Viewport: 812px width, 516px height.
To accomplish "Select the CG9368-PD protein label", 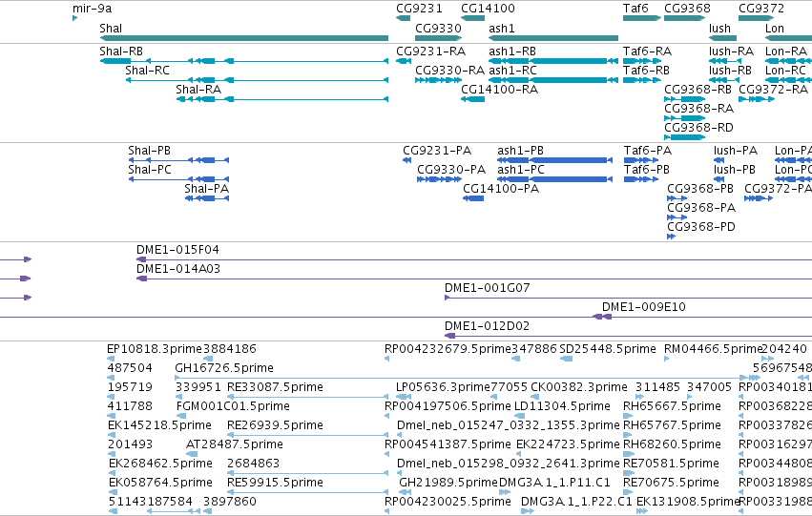I will 701,227.
